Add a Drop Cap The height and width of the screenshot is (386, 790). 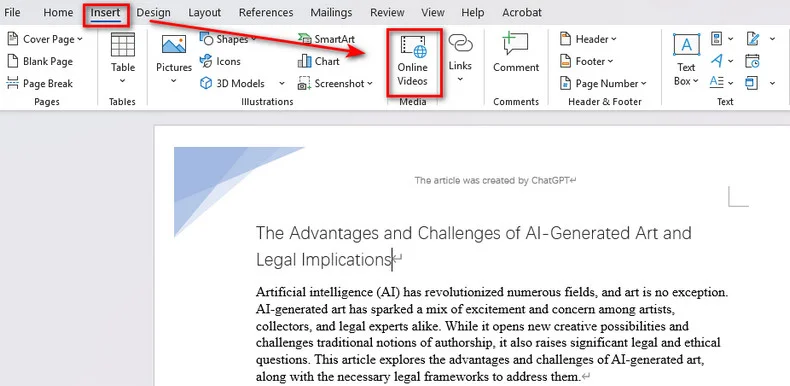721,83
